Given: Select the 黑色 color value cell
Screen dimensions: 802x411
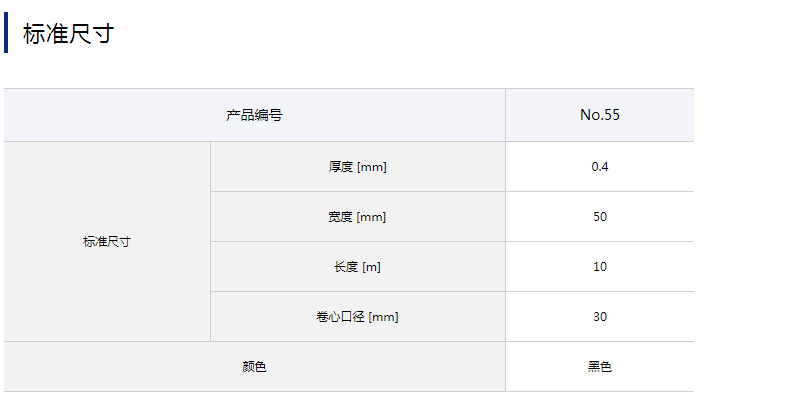Looking at the screenshot, I should (x=600, y=367).
